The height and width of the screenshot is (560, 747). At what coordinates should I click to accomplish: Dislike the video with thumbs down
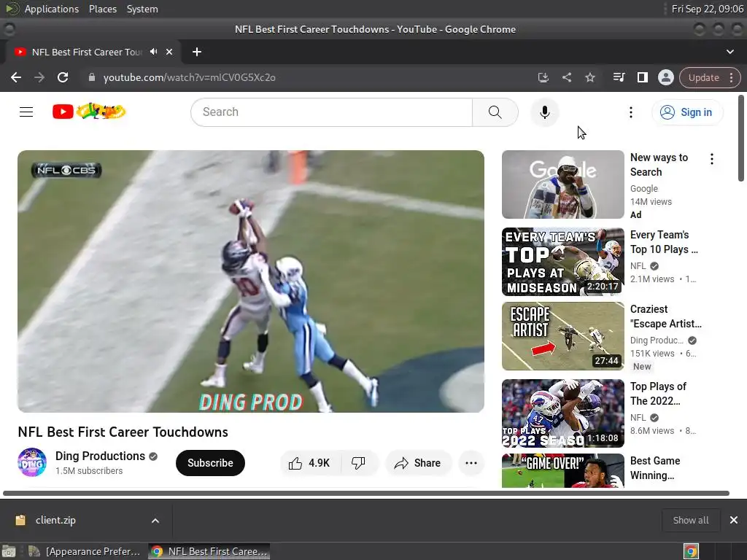point(359,463)
